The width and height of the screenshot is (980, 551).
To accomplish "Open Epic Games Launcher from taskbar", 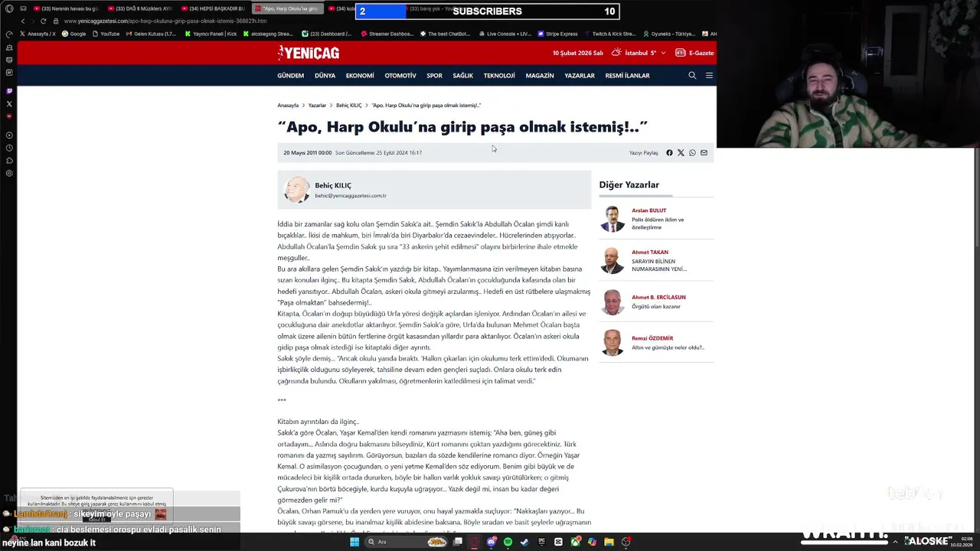I will [x=541, y=542].
